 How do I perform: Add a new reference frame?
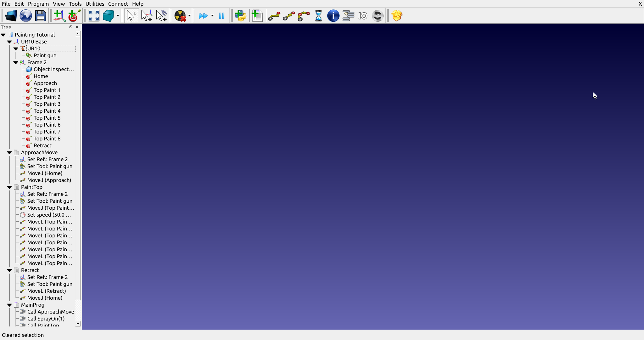pos(59,15)
